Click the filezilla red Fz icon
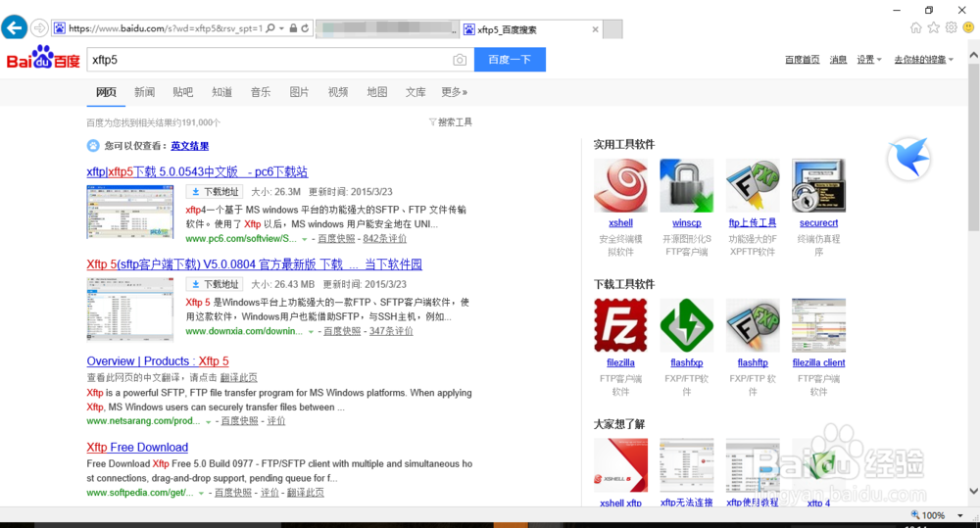This screenshot has height=528, width=980. [x=620, y=325]
